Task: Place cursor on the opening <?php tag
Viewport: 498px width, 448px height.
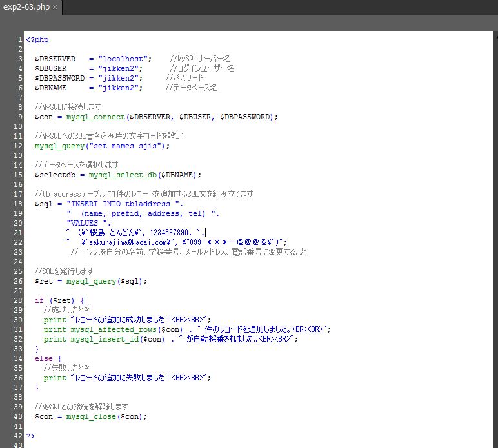Action: [37, 39]
